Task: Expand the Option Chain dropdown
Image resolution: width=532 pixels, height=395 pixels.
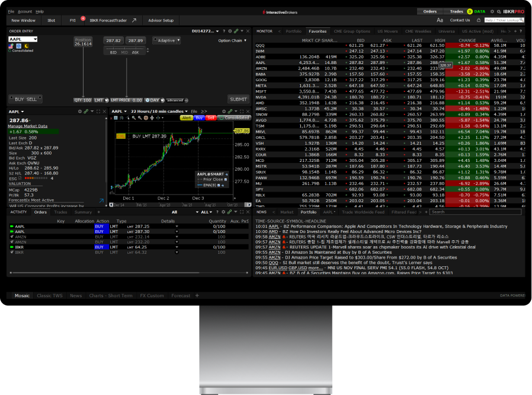Action: 245,40
